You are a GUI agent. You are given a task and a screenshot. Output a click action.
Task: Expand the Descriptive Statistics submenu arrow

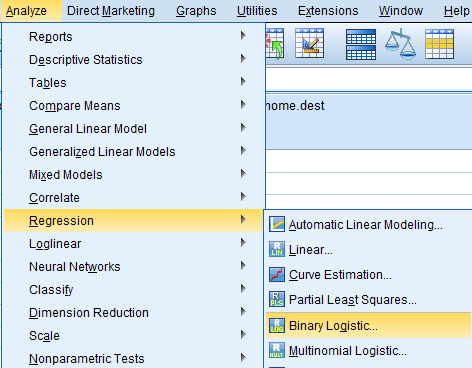tap(243, 59)
